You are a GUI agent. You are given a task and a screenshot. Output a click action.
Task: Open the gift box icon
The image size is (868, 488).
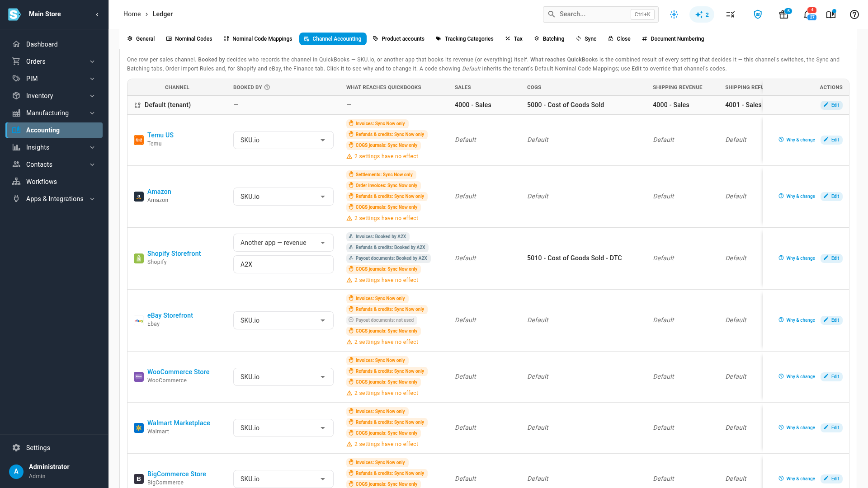[784, 14]
